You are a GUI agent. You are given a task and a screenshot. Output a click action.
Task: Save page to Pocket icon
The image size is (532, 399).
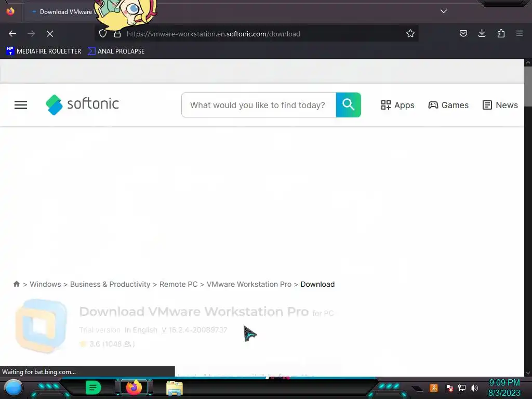463,33
